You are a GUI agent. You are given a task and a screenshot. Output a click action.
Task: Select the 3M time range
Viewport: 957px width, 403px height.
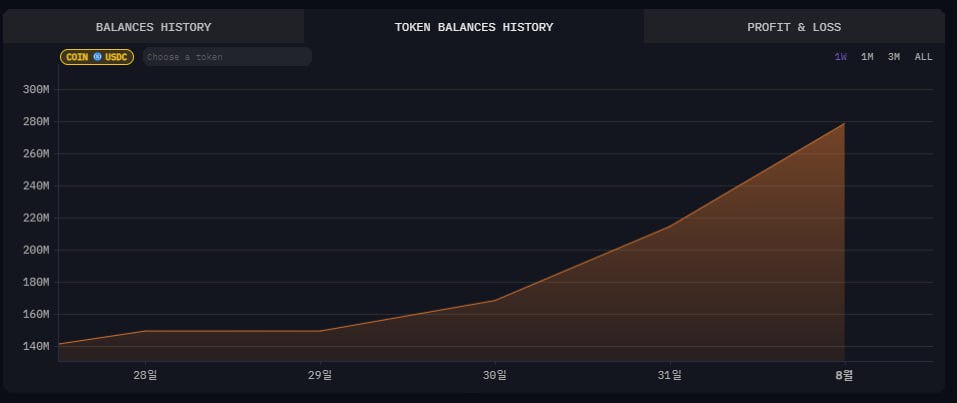(894, 57)
